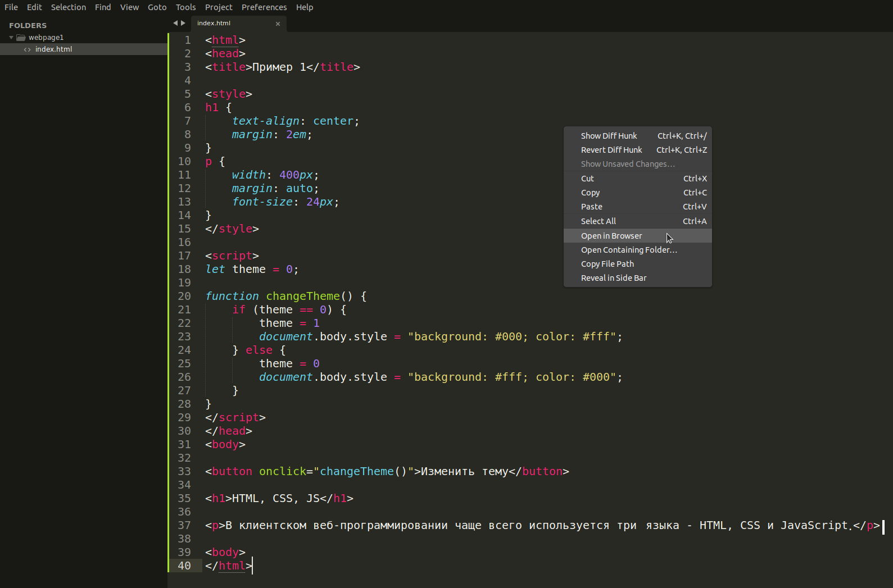Screen dimensions: 893x588
Task: Open the Goto menu
Action: click(157, 7)
